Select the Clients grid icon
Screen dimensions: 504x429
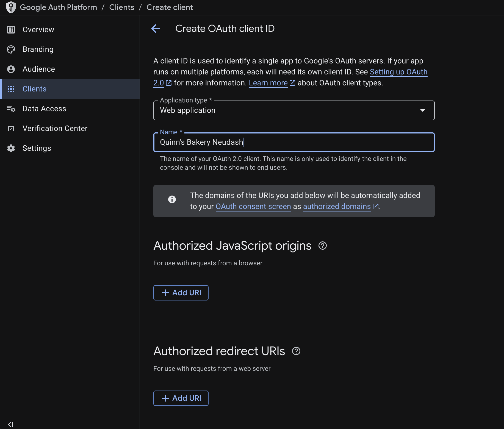[11, 89]
